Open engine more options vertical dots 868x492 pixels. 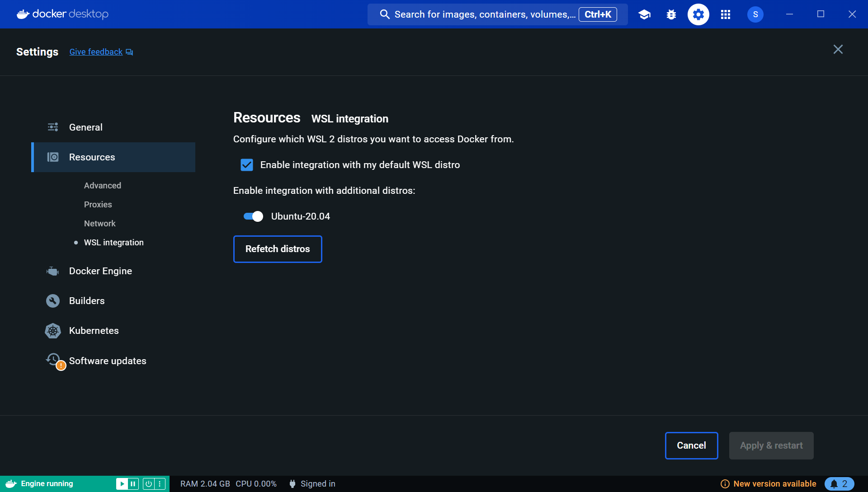coord(160,484)
